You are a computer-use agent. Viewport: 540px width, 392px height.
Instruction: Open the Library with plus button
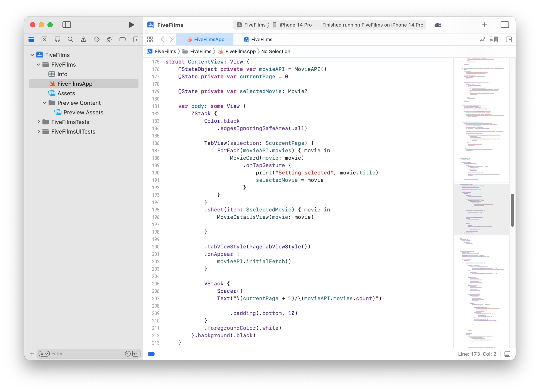484,25
